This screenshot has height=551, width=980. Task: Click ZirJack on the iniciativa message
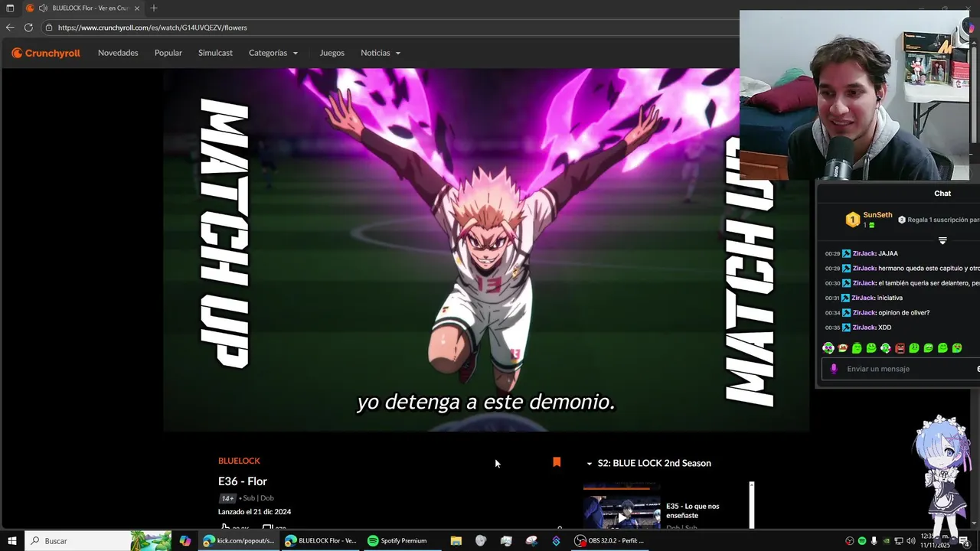pos(864,298)
